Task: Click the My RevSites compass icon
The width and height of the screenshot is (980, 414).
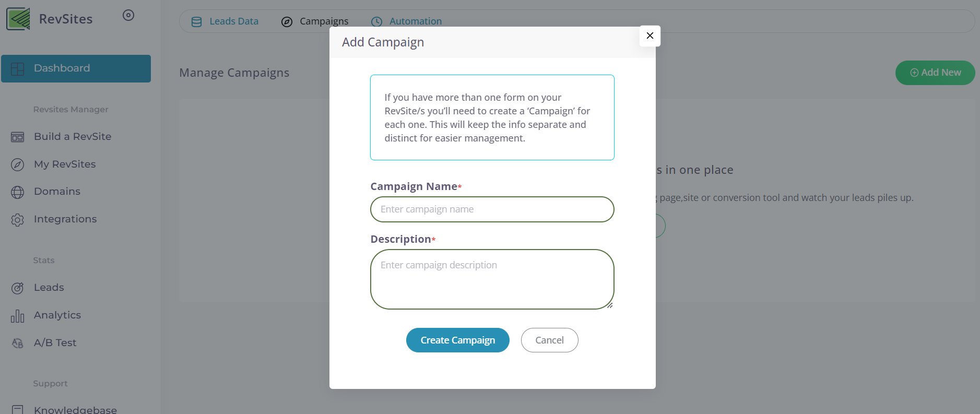Action: tap(18, 164)
